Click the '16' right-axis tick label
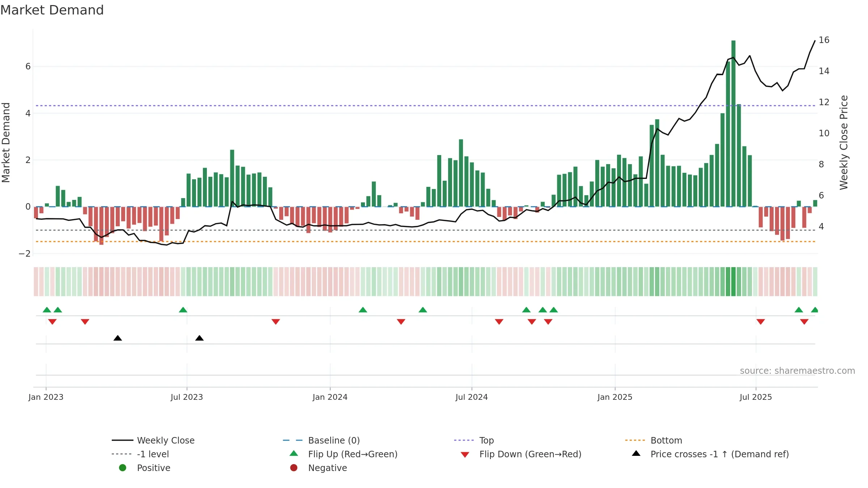The image size is (868, 488). (x=824, y=40)
